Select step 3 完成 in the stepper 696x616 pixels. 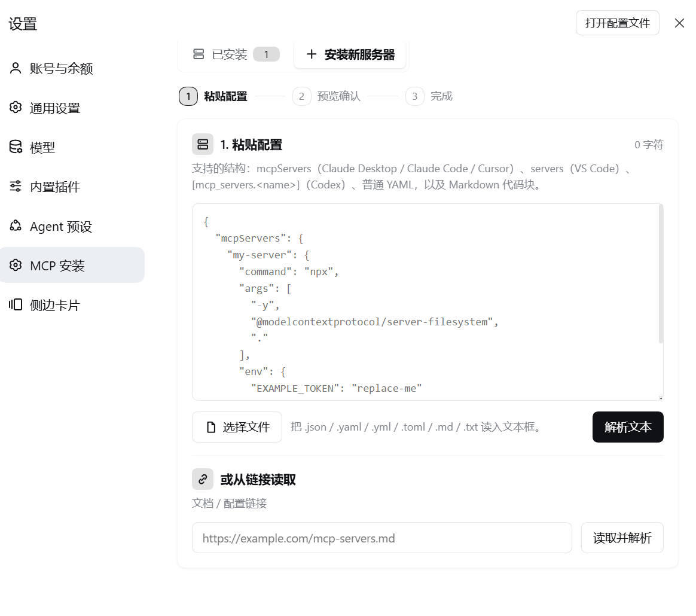pyautogui.click(x=429, y=96)
